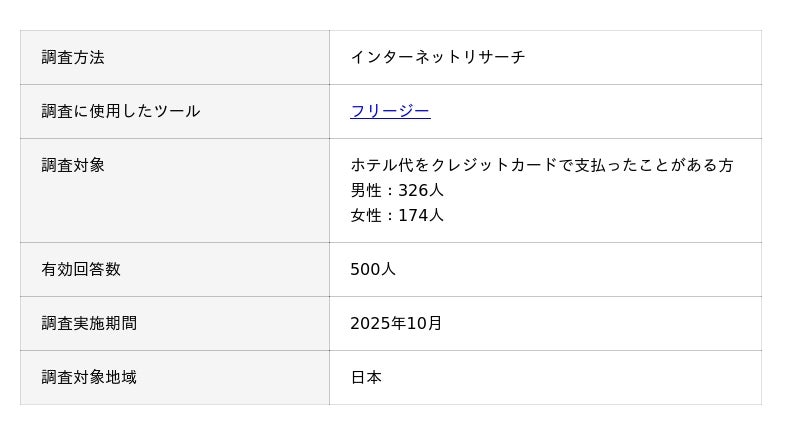This screenshot has width=800, height=435.
Task: Click the 調査対象地域 header cell
Action: click(x=89, y=377)
